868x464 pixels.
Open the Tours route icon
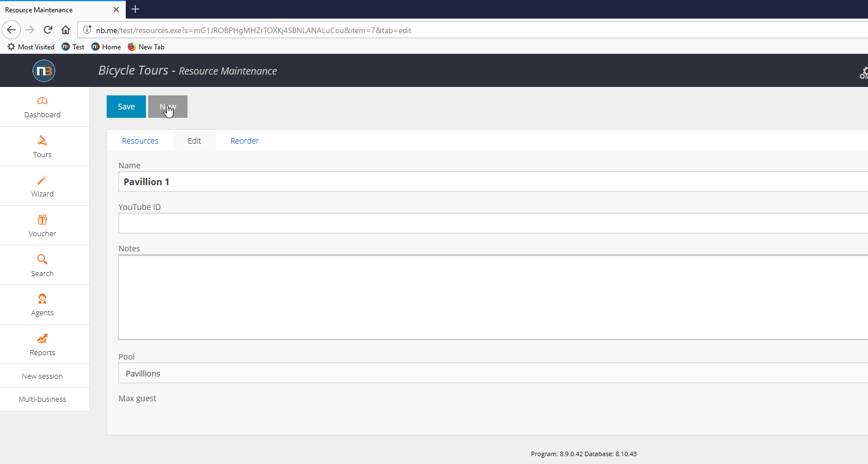(x=42, y=140)
